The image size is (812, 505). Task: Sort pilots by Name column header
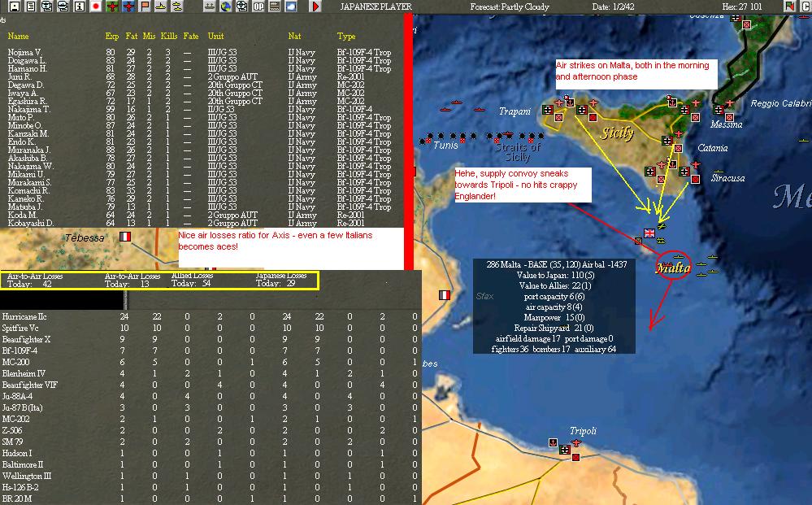click(18, 36)
